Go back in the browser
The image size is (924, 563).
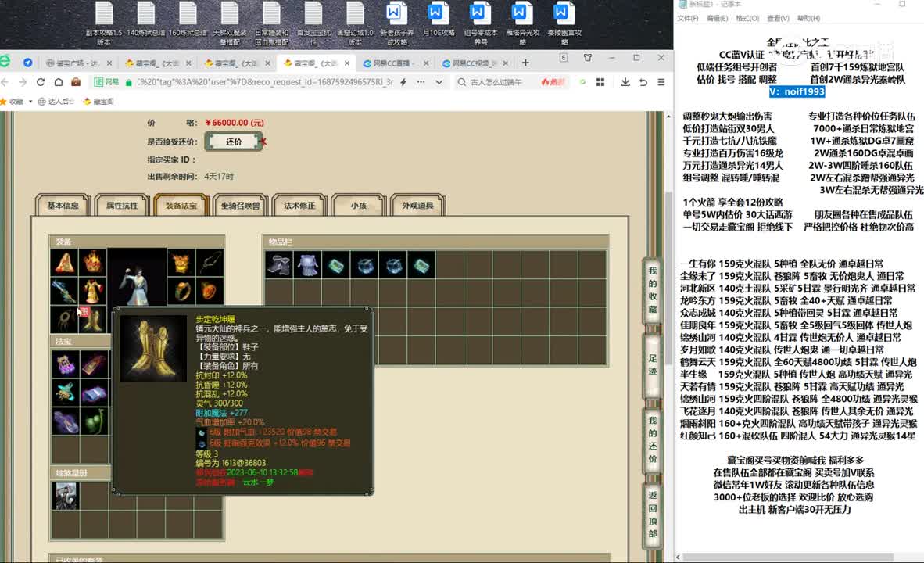click(5, 82)
